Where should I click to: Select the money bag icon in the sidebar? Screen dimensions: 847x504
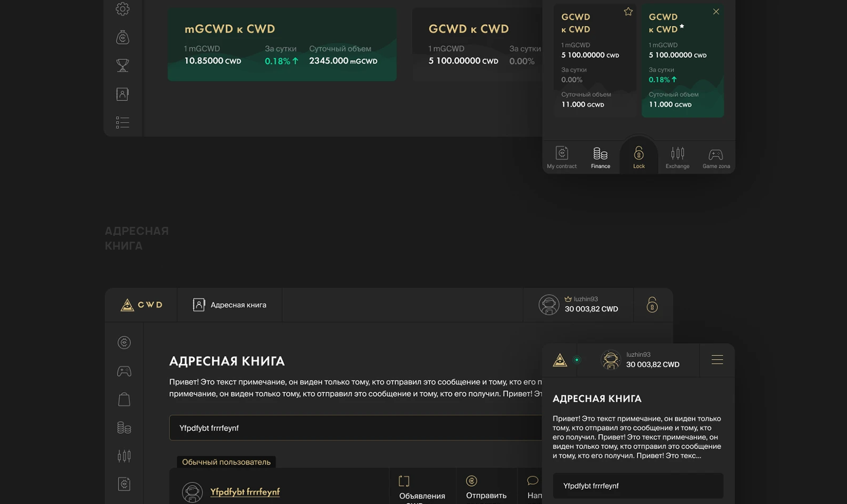[122, 37]
